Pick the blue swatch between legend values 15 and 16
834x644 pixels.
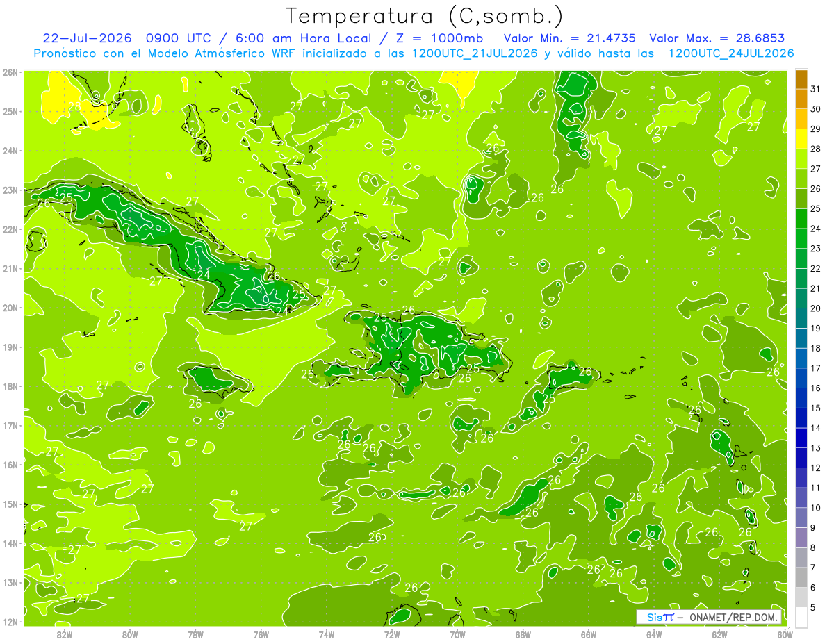pos(801,397)
